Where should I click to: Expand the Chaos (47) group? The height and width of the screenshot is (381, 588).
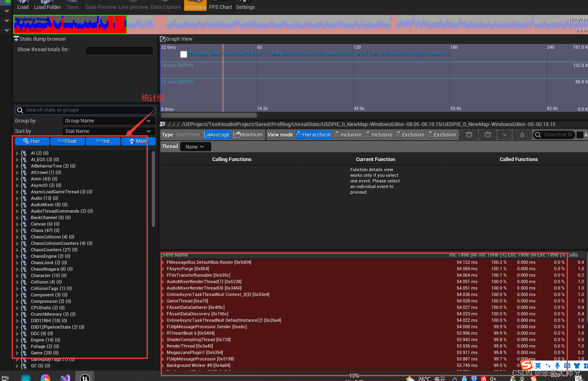click(x=17, y=230)
